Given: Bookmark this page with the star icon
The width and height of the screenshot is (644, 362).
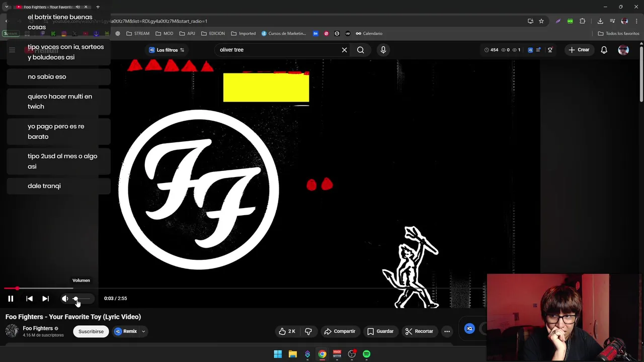Looking at the screenshot, I should tap(541, 21).
